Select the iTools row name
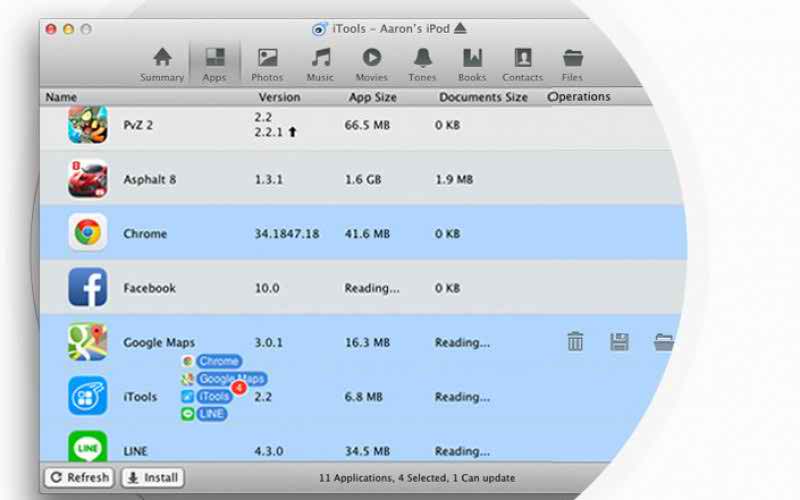Viewport: 800px width, 500px height. pyautogui.click(x=140, y=397)
